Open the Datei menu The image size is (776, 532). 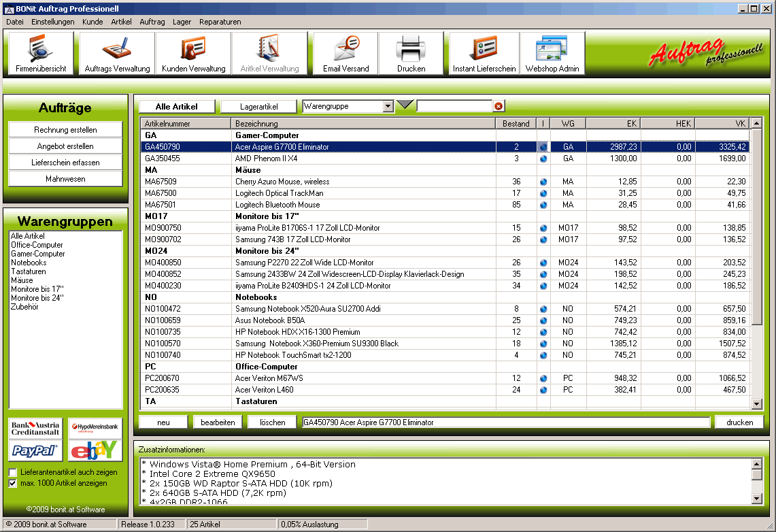click(x=15, y=22)
